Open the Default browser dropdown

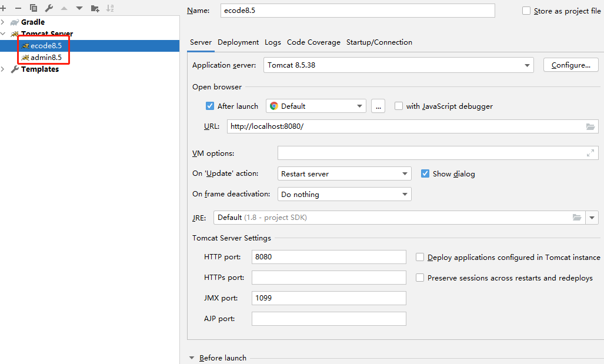(359, 106)
